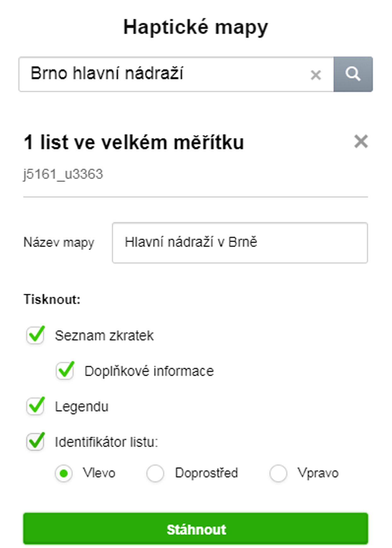The height and width of the screenshot is (548, 392).
Task: Click the magnifying glass search button
Action: [x=353, y=74]
